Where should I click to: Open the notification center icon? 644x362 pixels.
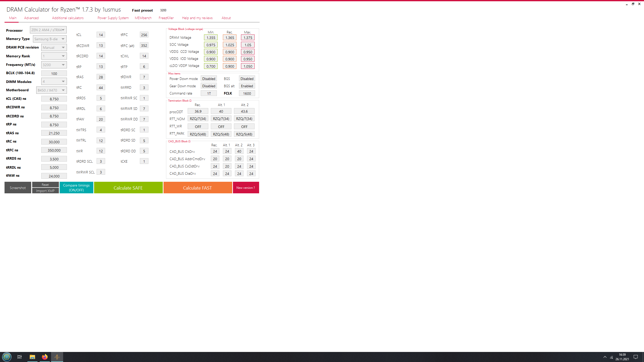(636, 357)
